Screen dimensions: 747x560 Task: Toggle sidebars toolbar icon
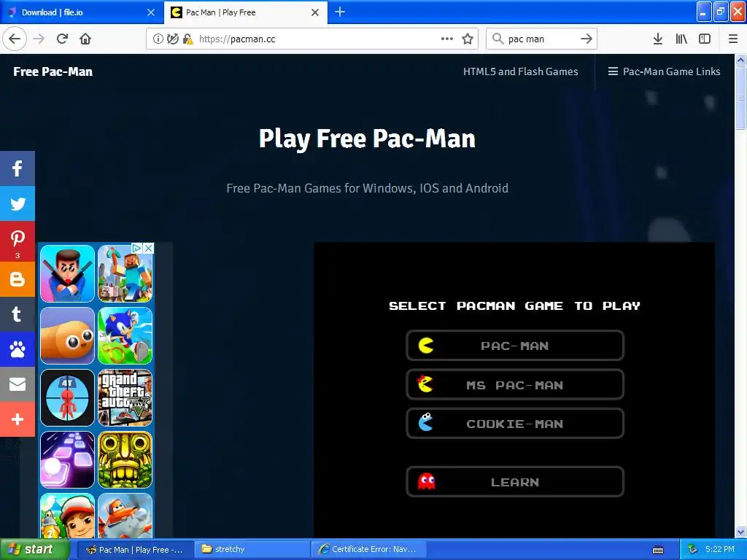[705, 39]
